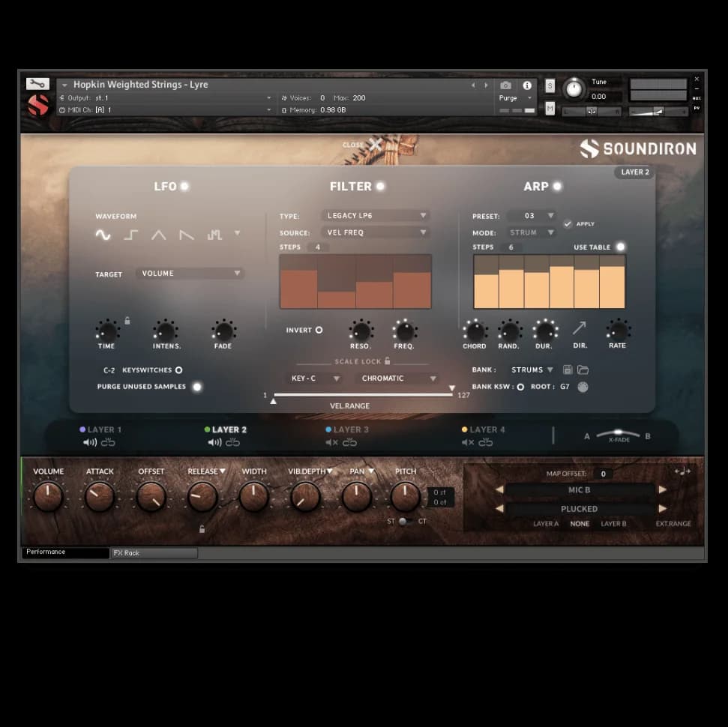Screen dimensions: 728x727
Task: Pick the sawtooth LFO waveform icon
Action: click(187, 235)
